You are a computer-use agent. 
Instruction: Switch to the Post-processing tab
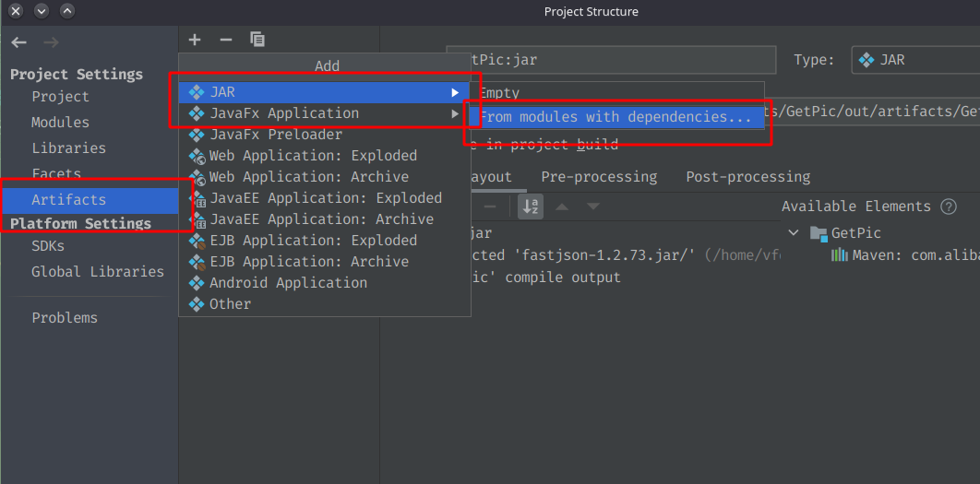pyautogui.click(x=748, y=177)
